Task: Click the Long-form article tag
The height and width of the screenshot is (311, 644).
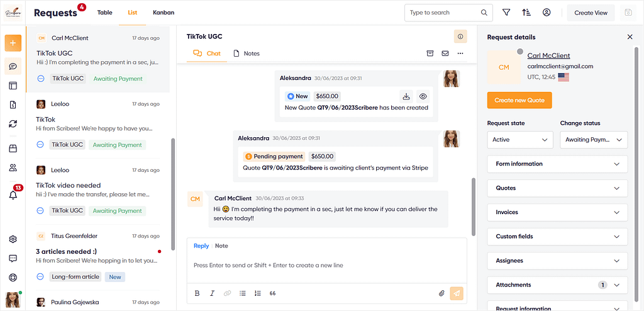Action: [x=75, y=277]
